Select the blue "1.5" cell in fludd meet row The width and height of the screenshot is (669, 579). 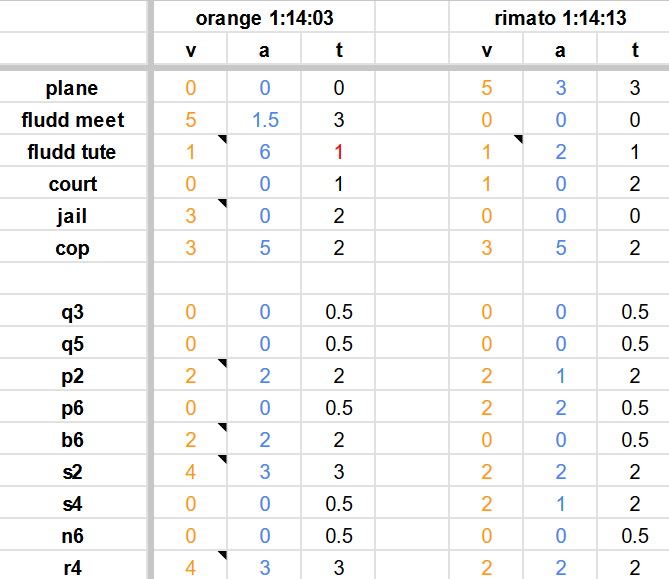265,120
